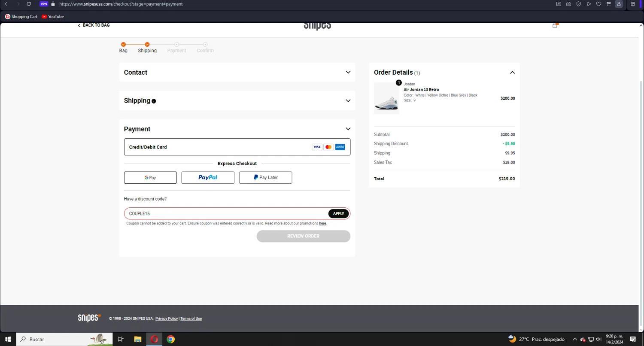Click the Total $219.00 amount

click(x=507, y=179)
